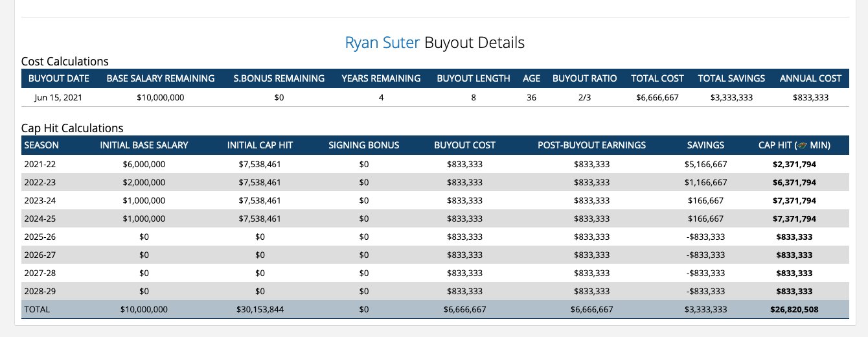Select the INITIAL BASE SALARY column header

pos(144,145)
